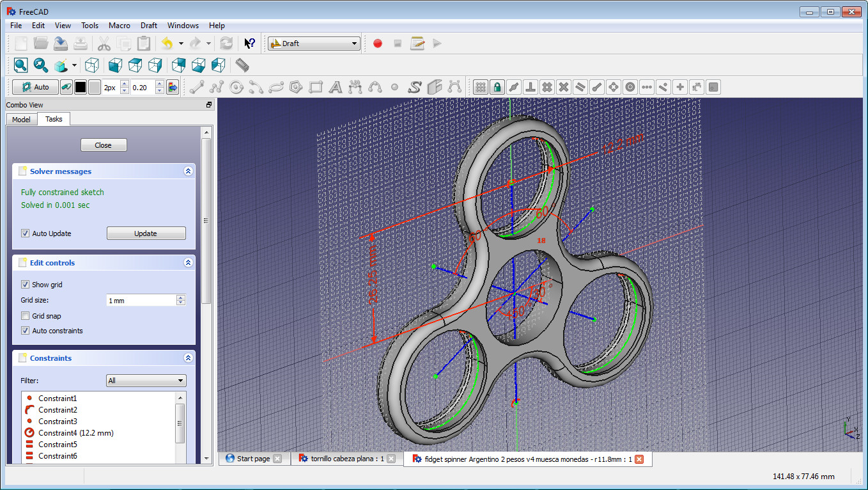Click Fit All zoom icon
868x490 pixels.
[21, 65]
